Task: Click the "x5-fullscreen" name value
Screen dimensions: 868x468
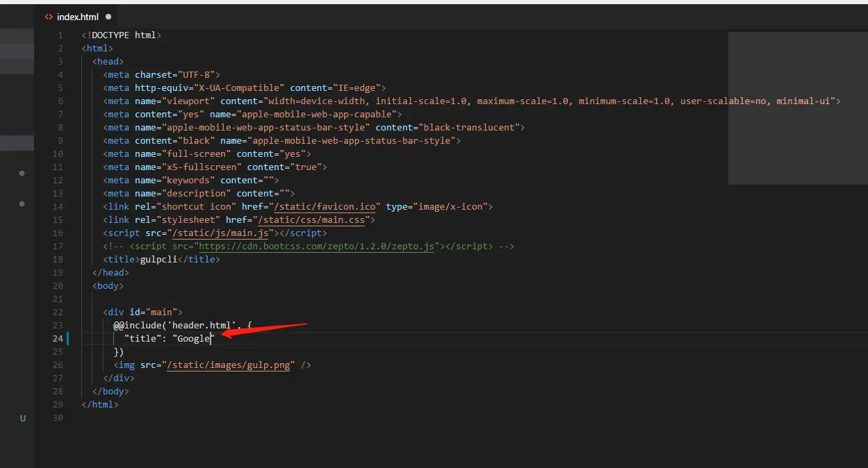Action: (202, 167)
